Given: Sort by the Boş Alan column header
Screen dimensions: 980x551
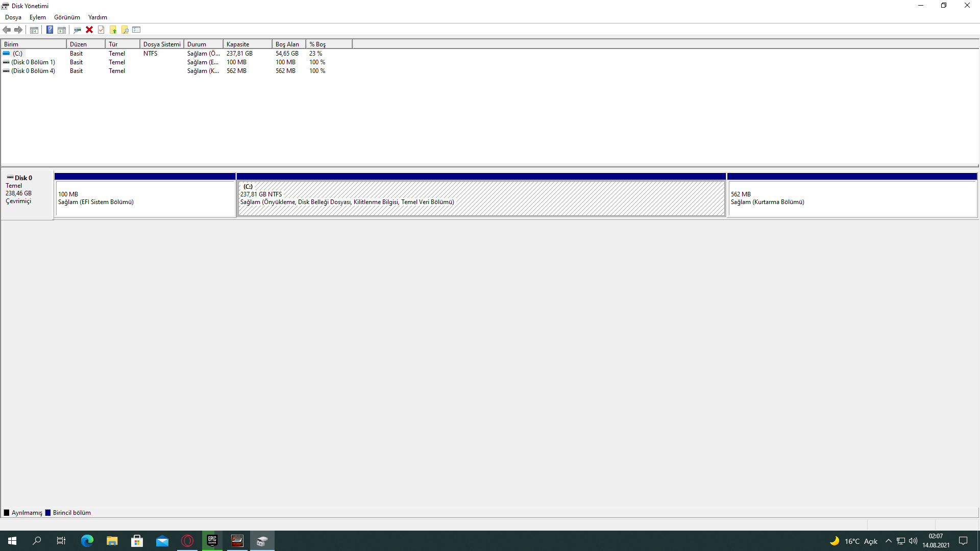Looking at the screenshot, I should click(288, 44).
